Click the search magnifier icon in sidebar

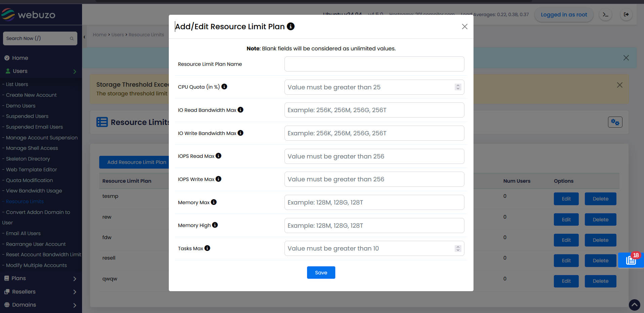coord(72,39)
